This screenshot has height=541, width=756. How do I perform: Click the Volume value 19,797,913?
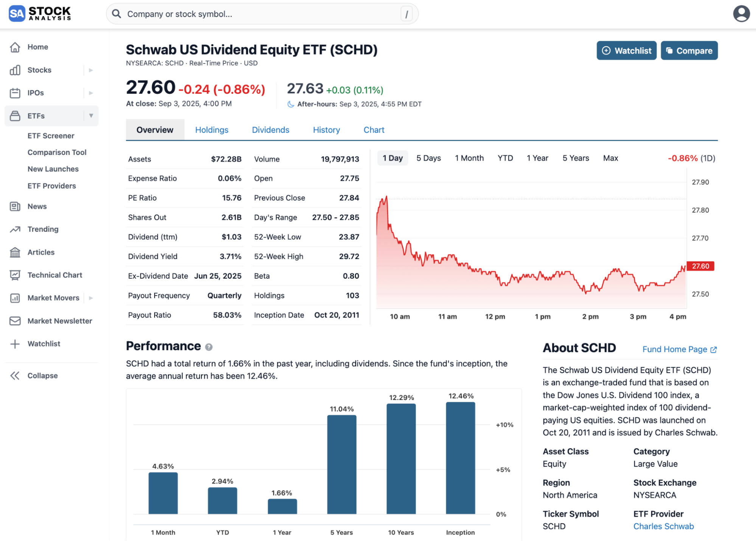point(340,159)
